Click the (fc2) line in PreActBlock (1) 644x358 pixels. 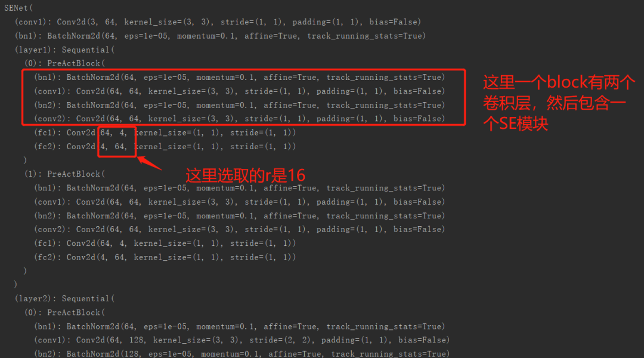coord(165,257)
